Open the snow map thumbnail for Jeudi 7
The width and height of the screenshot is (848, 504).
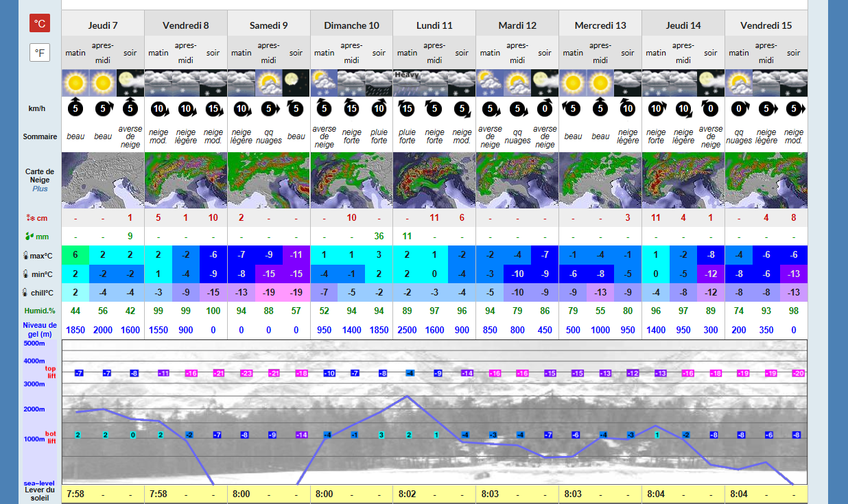pyautogui.click(x=103, y=180)
